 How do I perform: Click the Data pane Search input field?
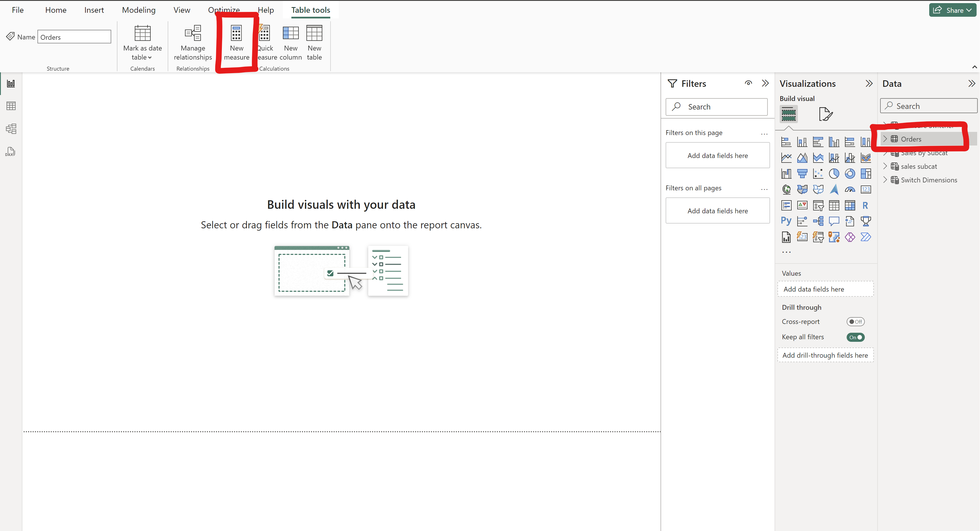coord(928,105)
